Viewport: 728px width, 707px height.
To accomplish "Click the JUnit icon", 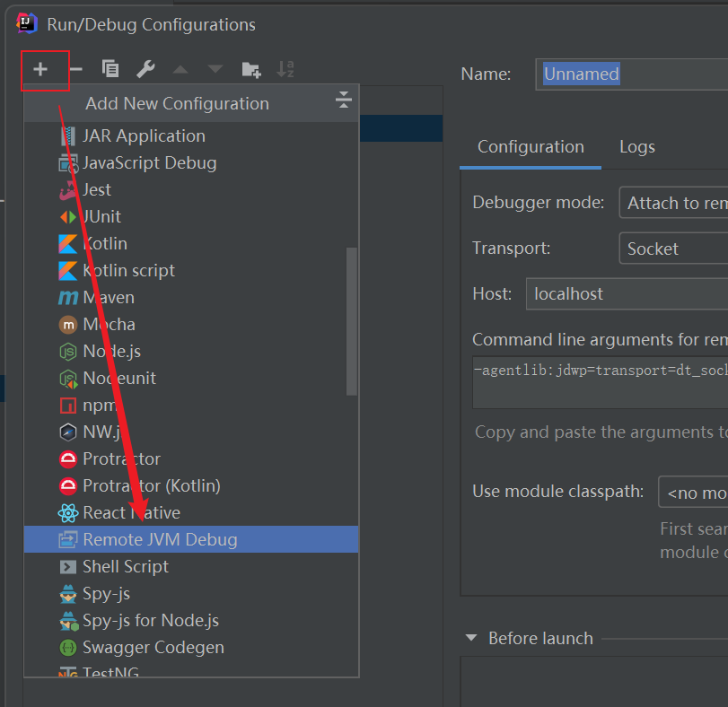I will pyautogui.click(x=68, y=216).
